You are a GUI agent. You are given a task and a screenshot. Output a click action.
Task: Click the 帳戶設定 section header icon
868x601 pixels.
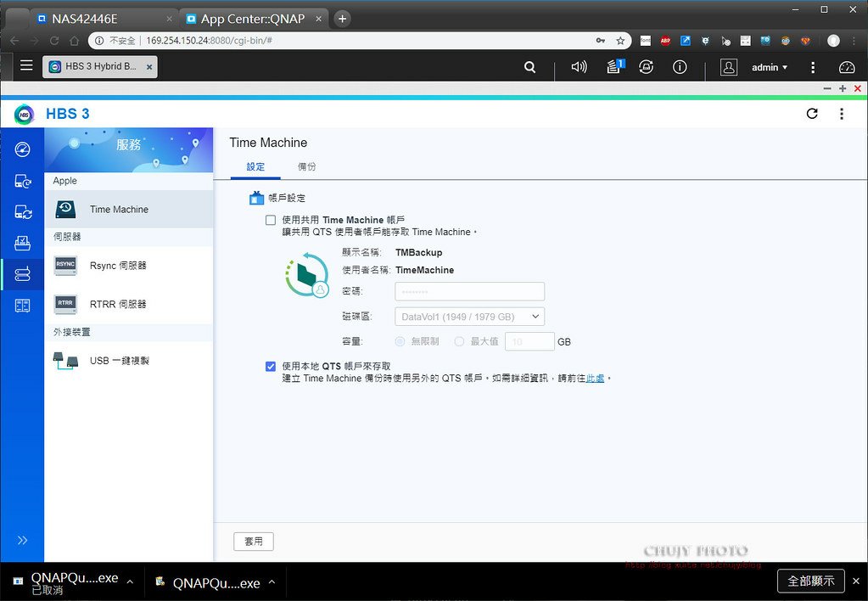click(256, 198)
